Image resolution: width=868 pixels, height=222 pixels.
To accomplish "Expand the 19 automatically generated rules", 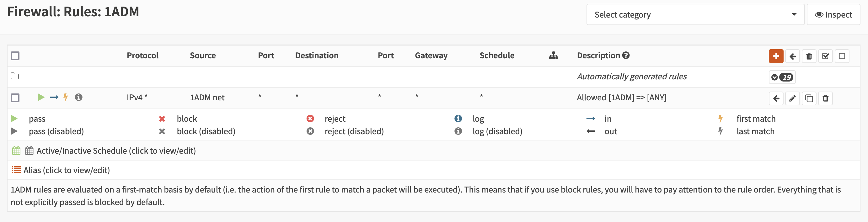I will [782, 77].
